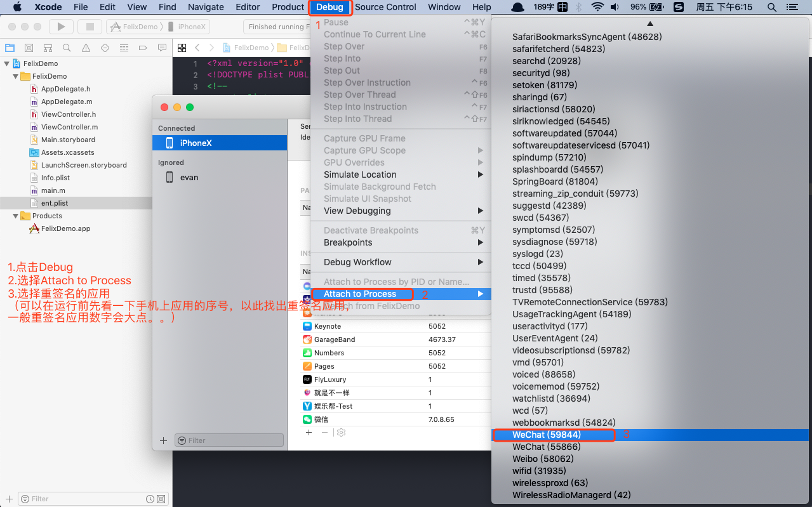Click the volume speaker icon in menu bar
The height and width of the screenshot is (507, 812).
tap(615, 7)
